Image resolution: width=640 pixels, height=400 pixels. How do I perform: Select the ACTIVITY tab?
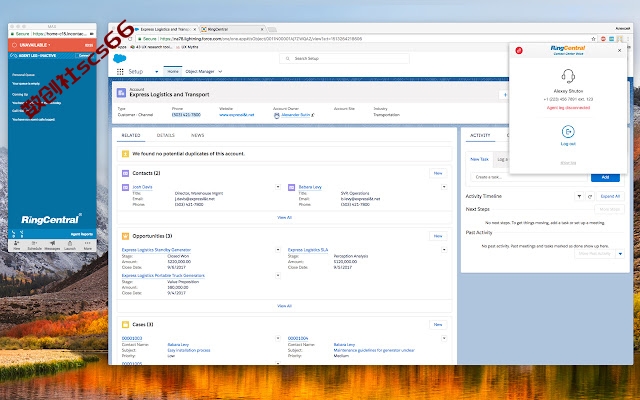pos(480,136)
